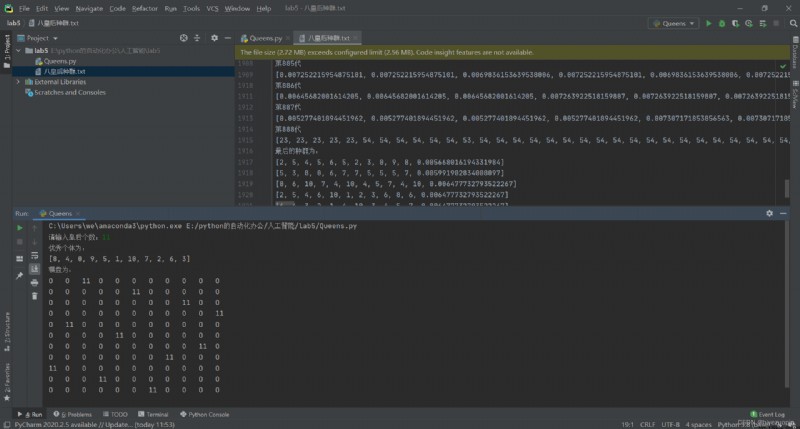Open the Run configuration dropdown Queens
800x429 pixels.
[673, 23]
